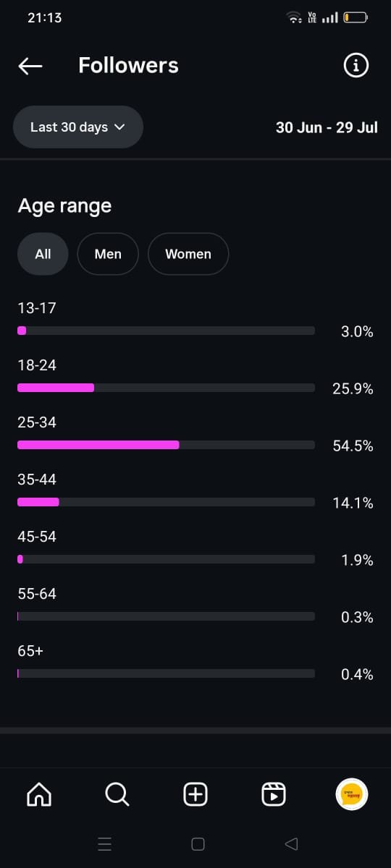Open the Reels icon

tap(273, 794)
